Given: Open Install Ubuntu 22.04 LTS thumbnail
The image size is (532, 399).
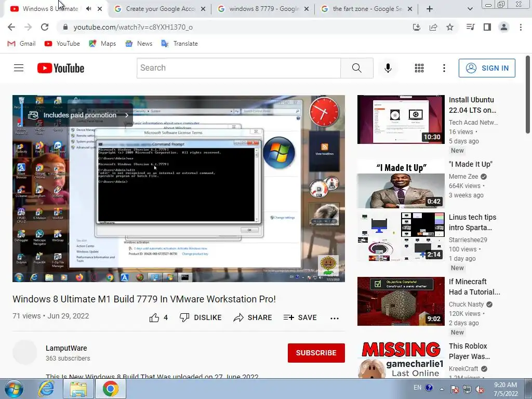Looking at the screenshot, I should [x=401, y=119].
